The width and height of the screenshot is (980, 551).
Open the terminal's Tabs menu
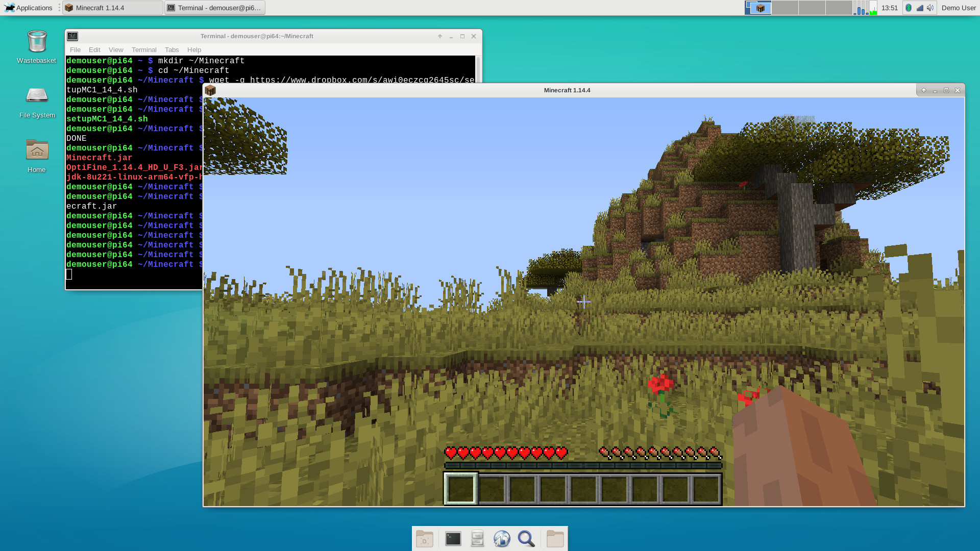click(x=171, y=49)
